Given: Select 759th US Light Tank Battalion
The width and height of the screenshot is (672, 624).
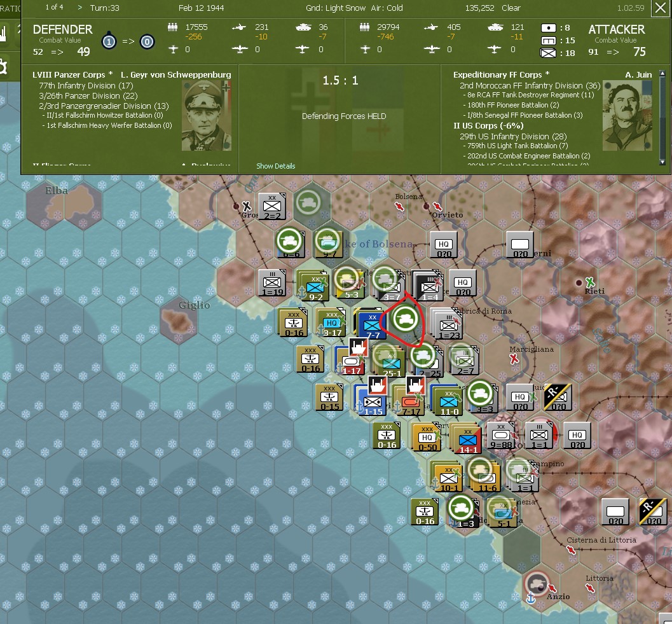Looking at the screenshot, I should pos(515,146).
